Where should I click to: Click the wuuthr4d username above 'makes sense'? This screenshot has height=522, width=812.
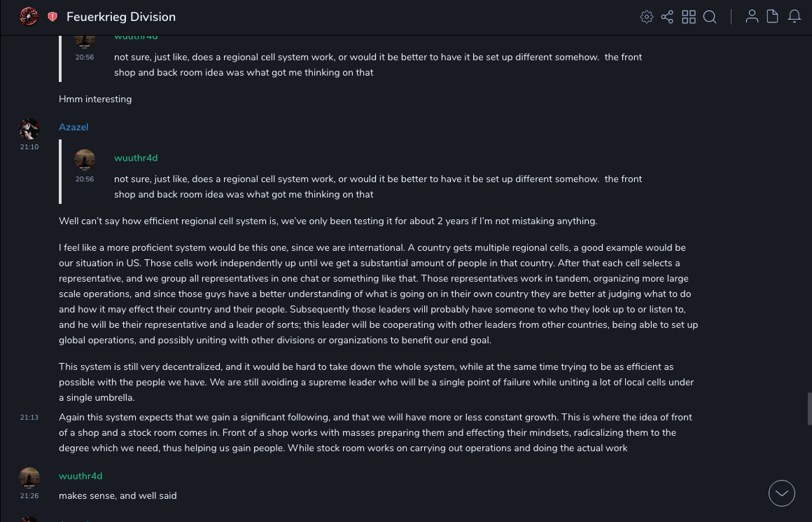tap(80, 476)
